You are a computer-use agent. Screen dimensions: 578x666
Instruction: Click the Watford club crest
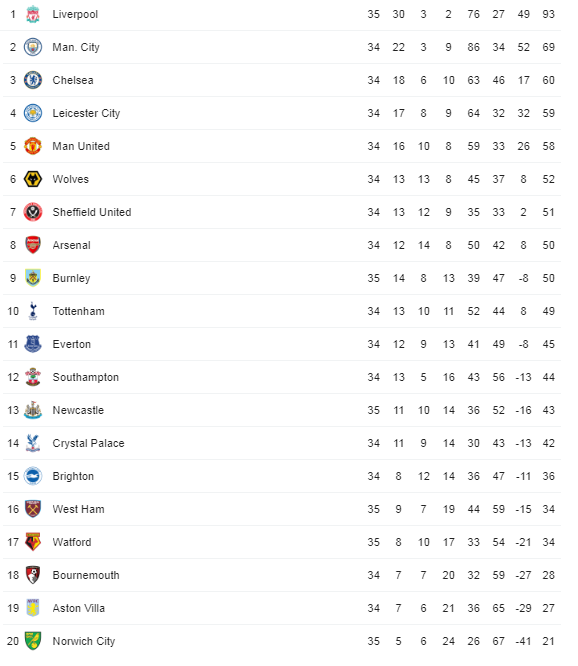tap(33, 542)
